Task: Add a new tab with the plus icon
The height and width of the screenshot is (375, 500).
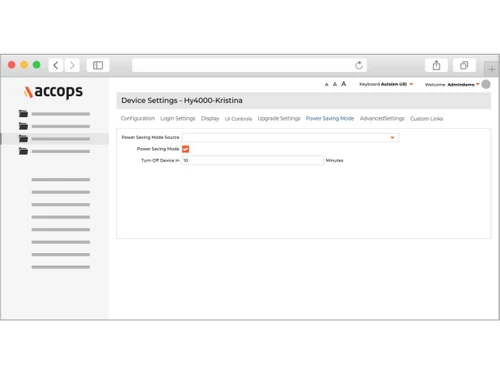Action: (x=491, y=69)
